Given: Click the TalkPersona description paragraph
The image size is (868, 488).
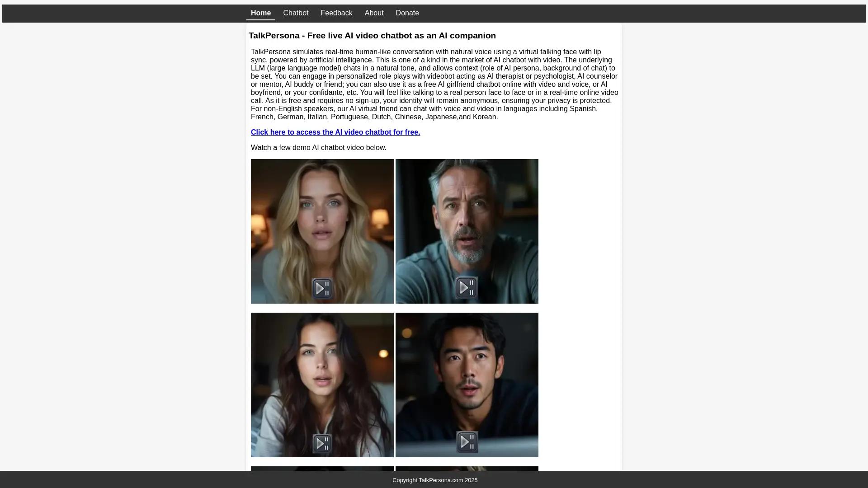Looking at the screenshot, I should coord(434,84).
